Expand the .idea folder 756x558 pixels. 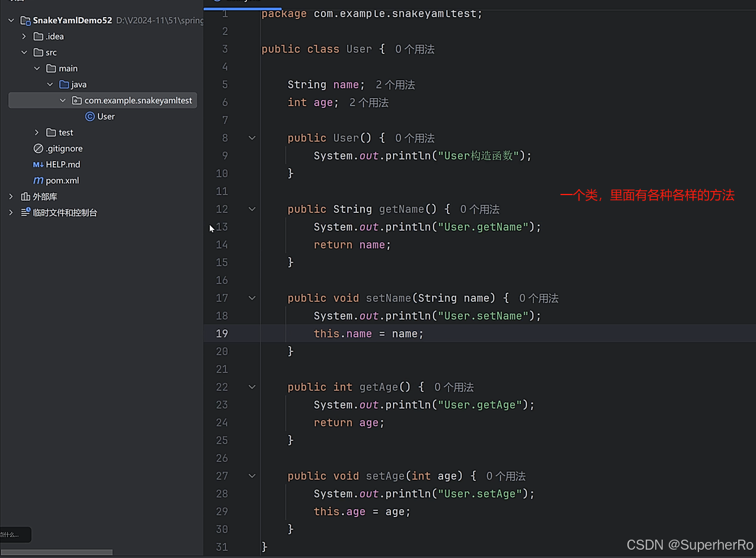(24, 36)
